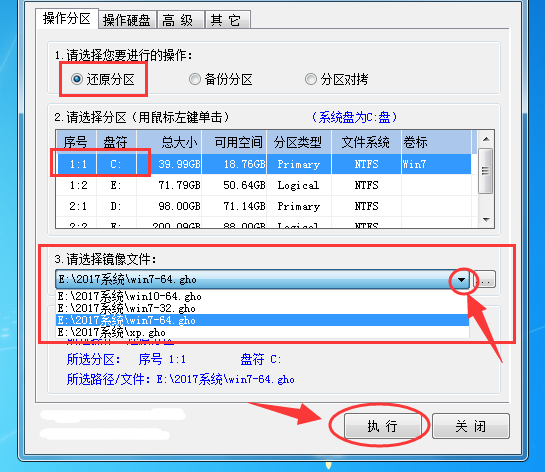This screenshot has height=472, width=545.
Task: Click the 71.79GB cell in E: row
Action: click(169, 185)
